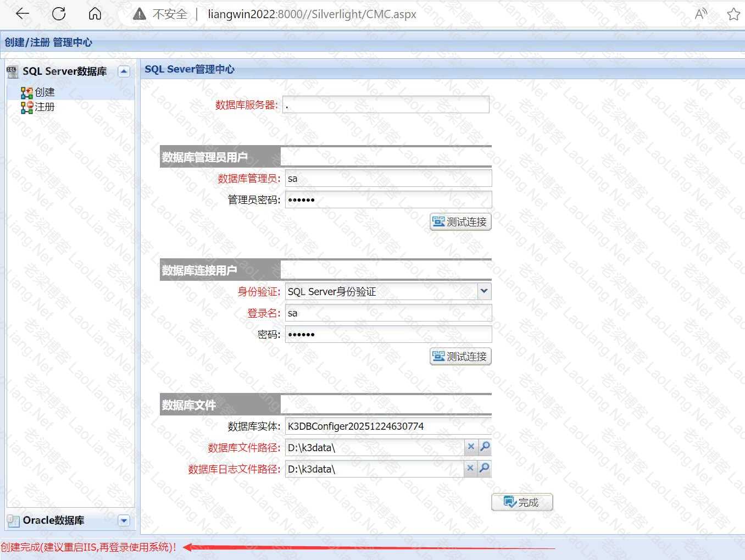Focus the 管理员密码 password field
The height and width of the screenshot is (560, 745).
[x=388, y=200]
